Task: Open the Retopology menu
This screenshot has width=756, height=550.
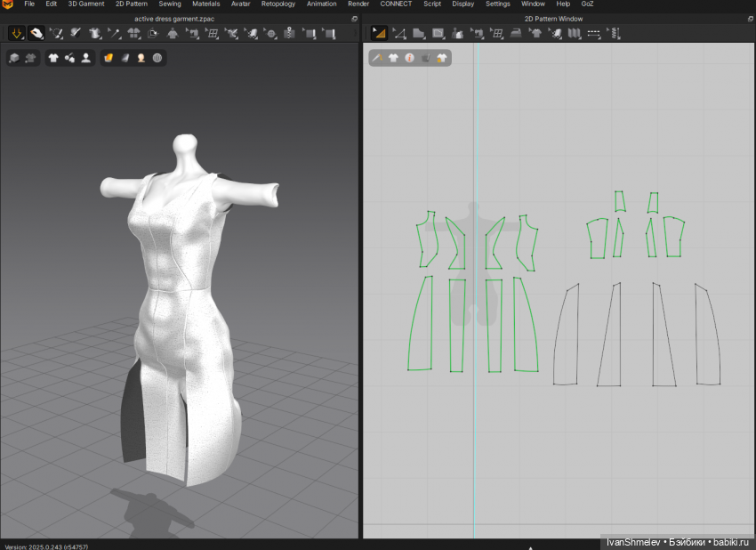Action: pos(278,4)
